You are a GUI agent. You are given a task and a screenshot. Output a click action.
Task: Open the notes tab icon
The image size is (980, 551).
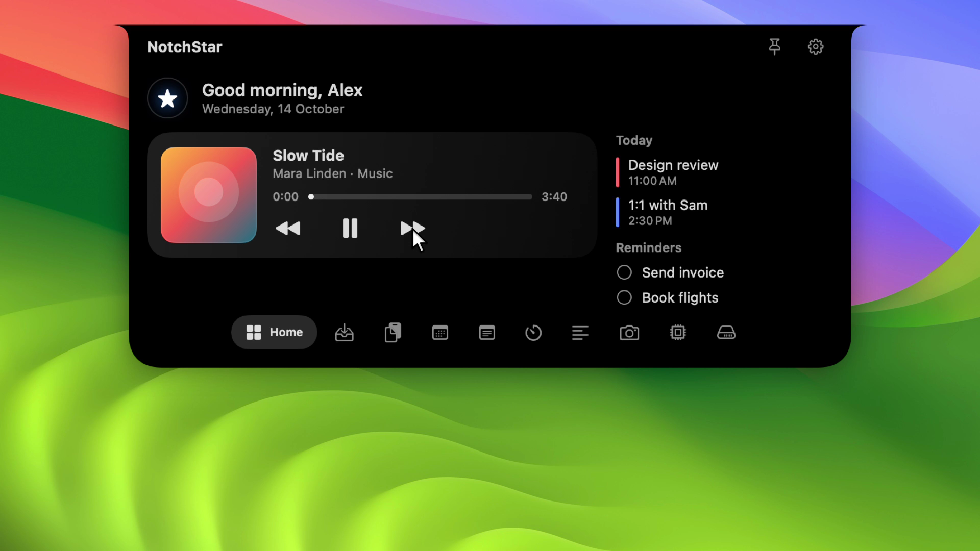pos(487,333)
